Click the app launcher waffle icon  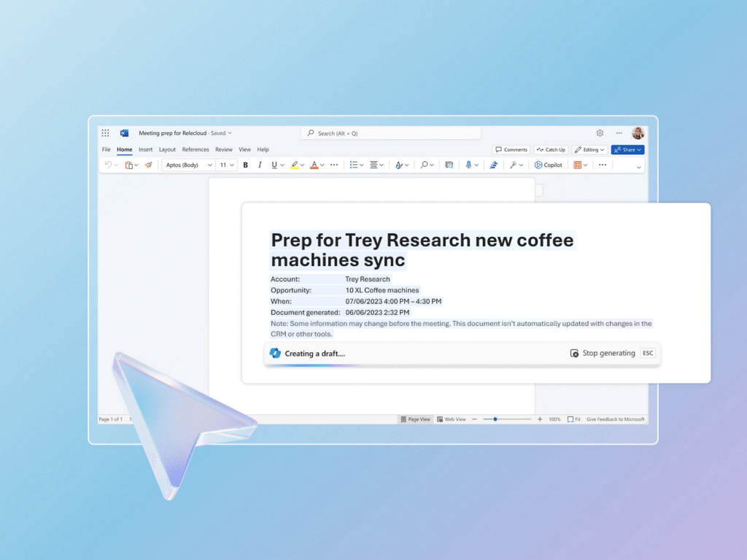(105, 133)
